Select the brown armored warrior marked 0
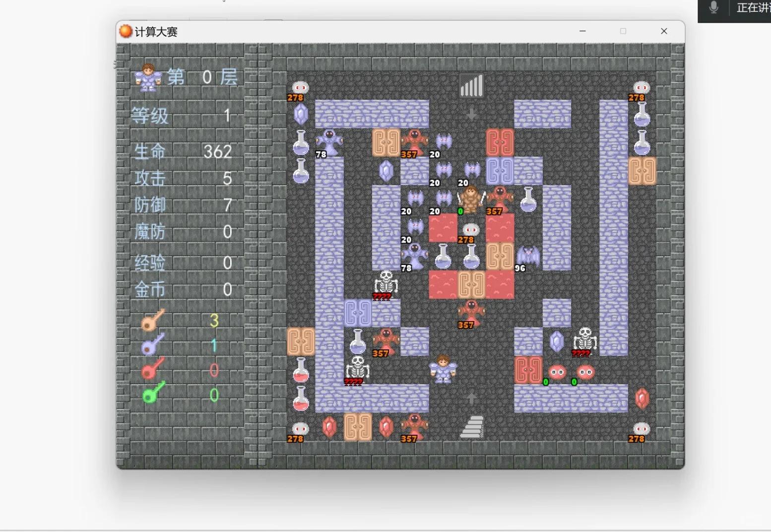 471,199
